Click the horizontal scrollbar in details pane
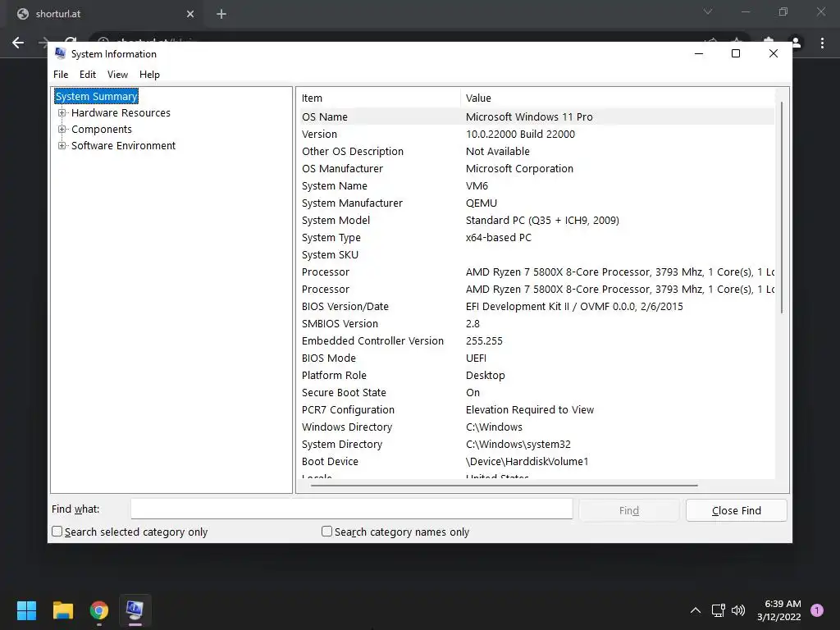 pos(504,485)
